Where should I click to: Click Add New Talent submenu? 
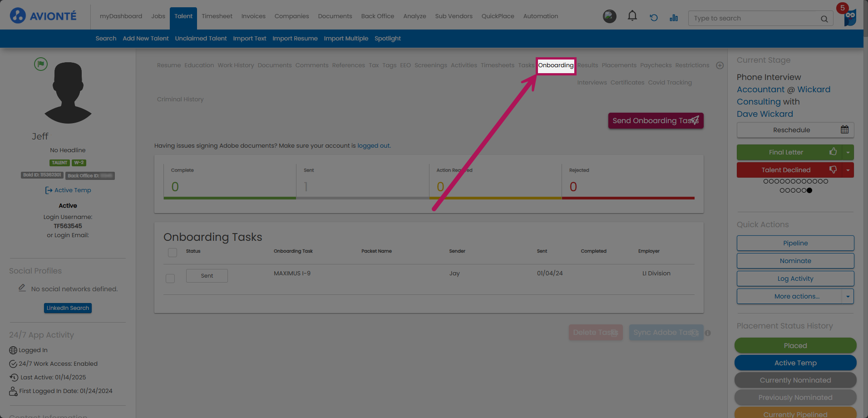point(145,39)
